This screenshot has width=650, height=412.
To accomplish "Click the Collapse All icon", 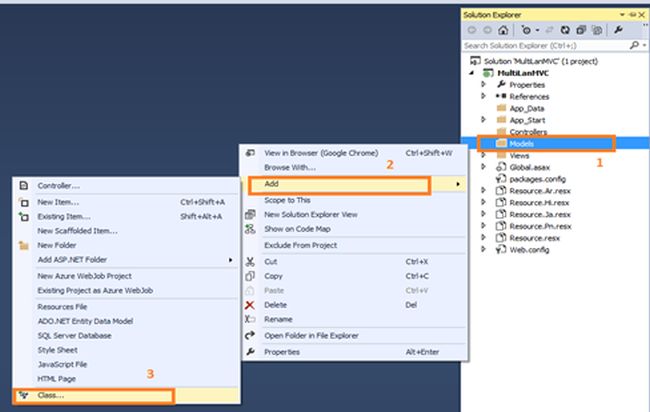I will (x=581, y=30).
